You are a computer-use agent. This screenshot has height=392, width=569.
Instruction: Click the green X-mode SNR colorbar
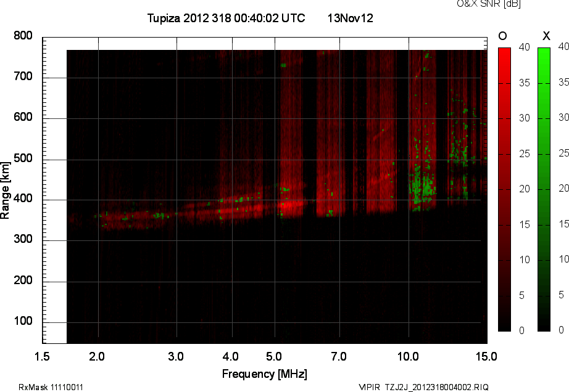544,189
